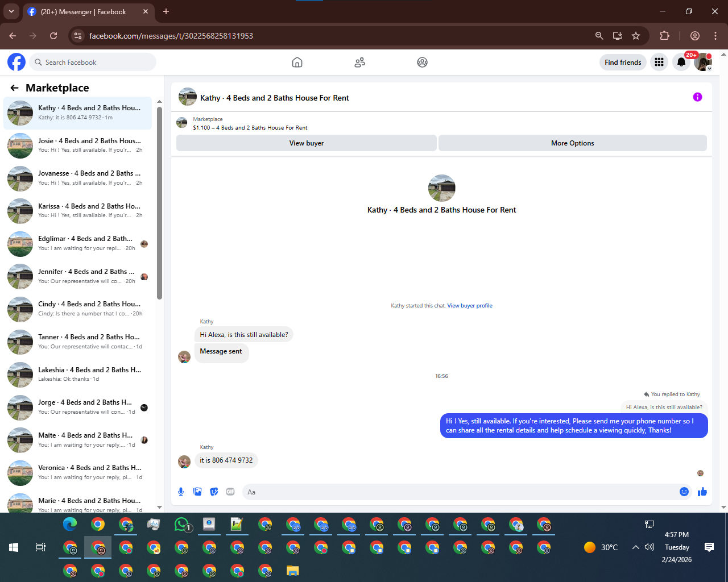This screenshot has height=582, width=728.
Task: Open the Chrome profile icon
Action: click(695, 36)
